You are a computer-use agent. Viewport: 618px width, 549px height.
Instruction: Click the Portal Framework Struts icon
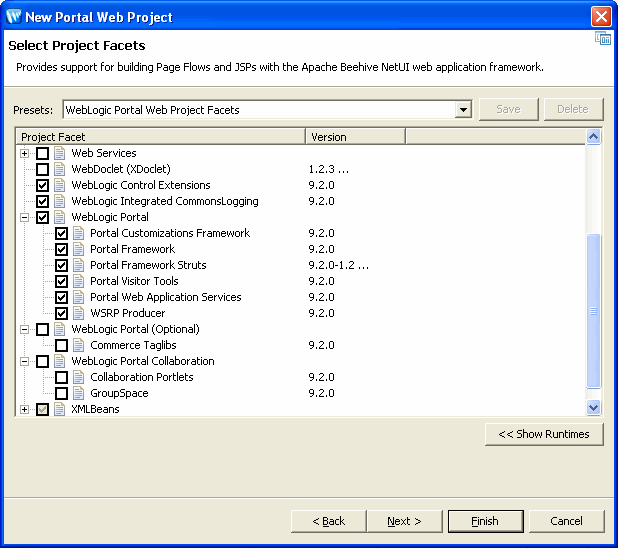(78, 265)
